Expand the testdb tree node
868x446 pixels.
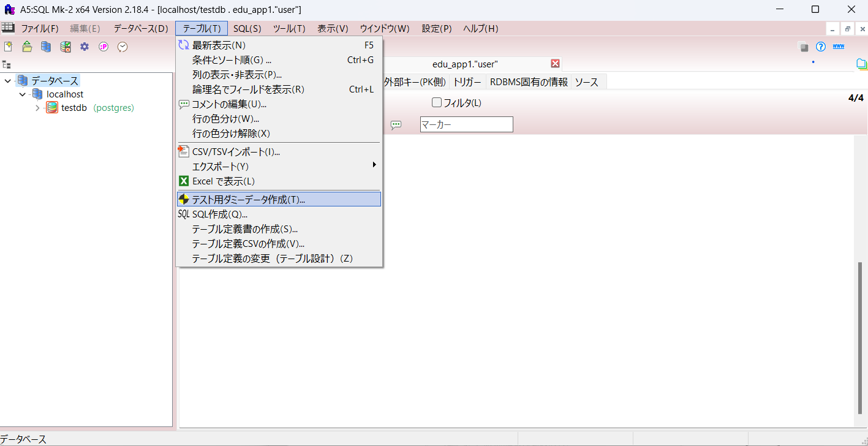[37, 108]
